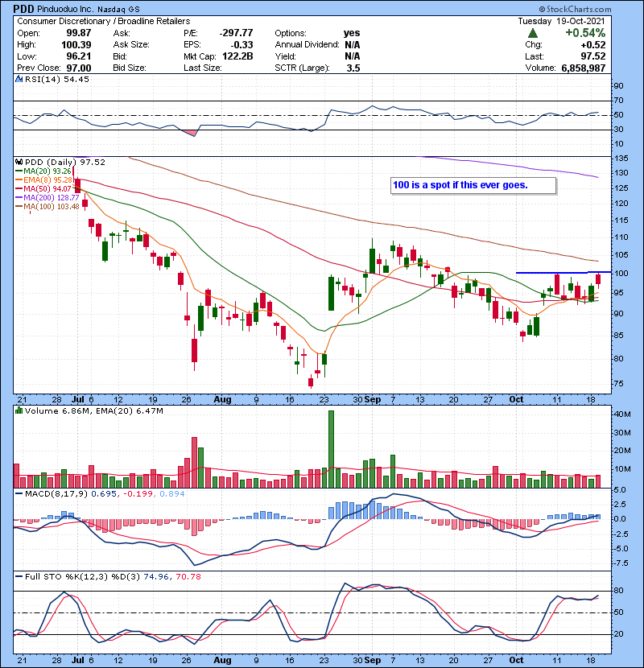This screenshot has width=644, height=668.
Task: Click the Prev Close value 97.00
Action: tap(78, 68)
